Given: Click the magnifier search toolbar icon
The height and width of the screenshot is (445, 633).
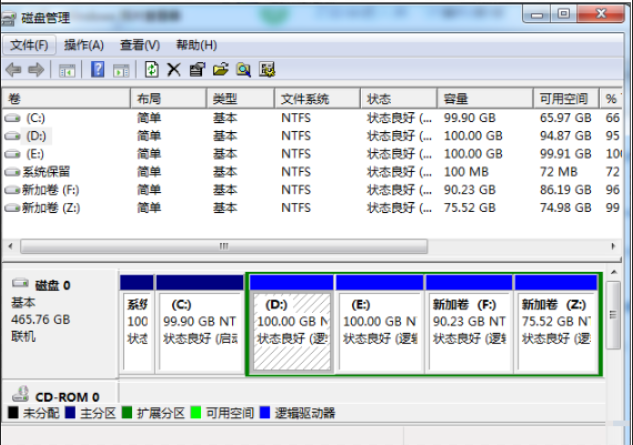Looking at the screenshot, I should pyautogui.click(x=243, y=69).
